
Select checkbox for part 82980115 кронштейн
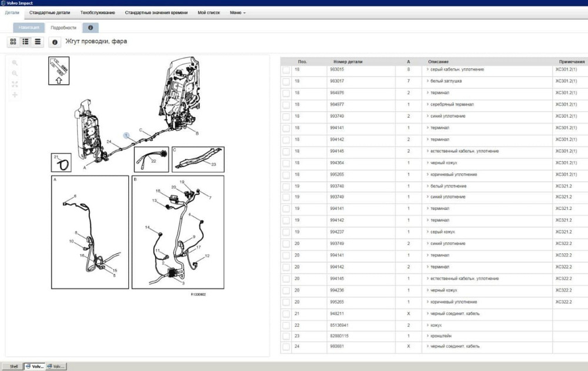coord(286,336)
